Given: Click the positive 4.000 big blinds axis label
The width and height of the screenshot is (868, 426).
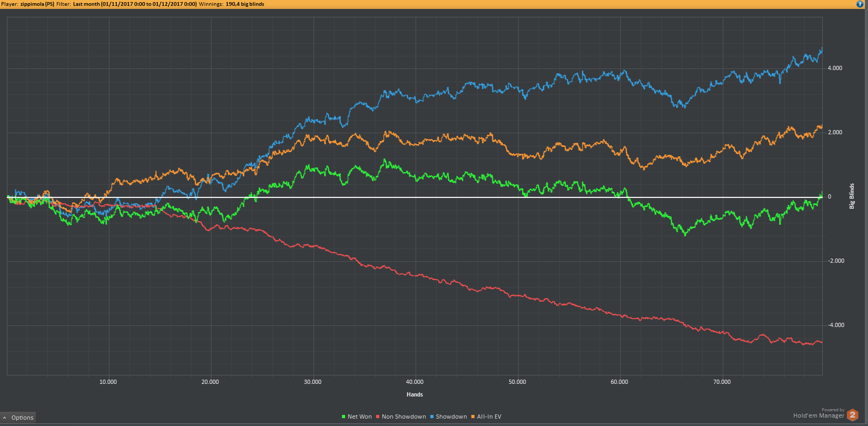Looking at the screenshot, I should pos(835,68).
